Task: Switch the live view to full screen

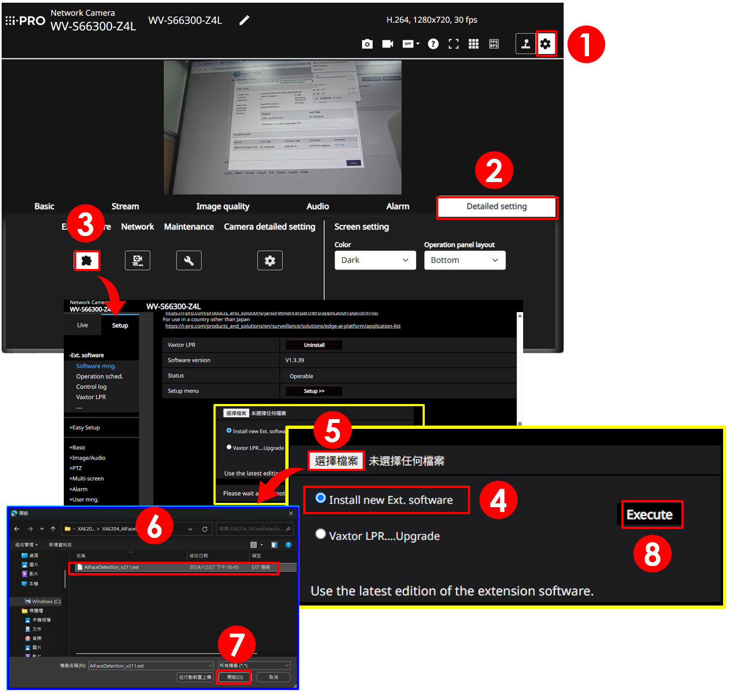Action: [453, 44]
